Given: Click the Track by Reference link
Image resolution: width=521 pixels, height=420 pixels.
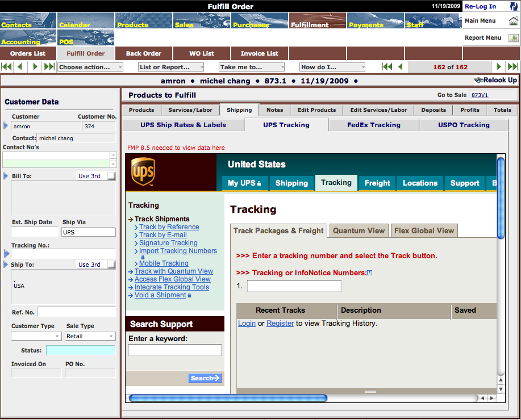Looking at the screenshot, I should (x=169, y=227).
